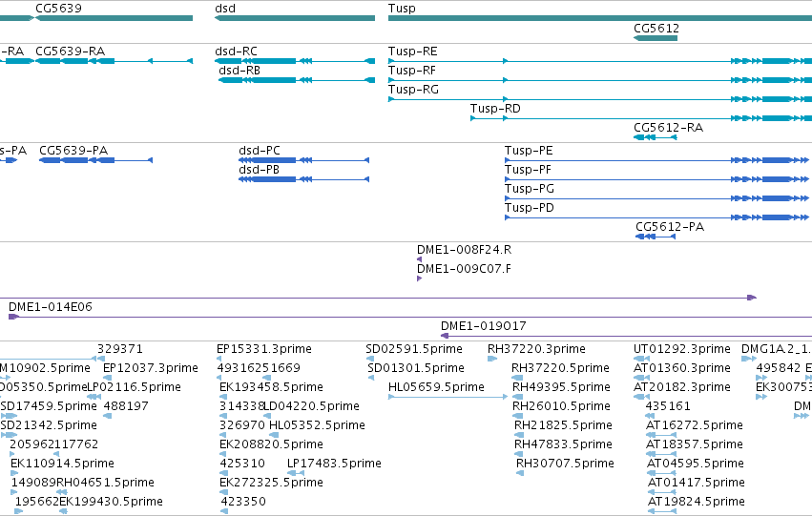Click EST AT19824.5prime
812x516 pixels.
[696, 502]
